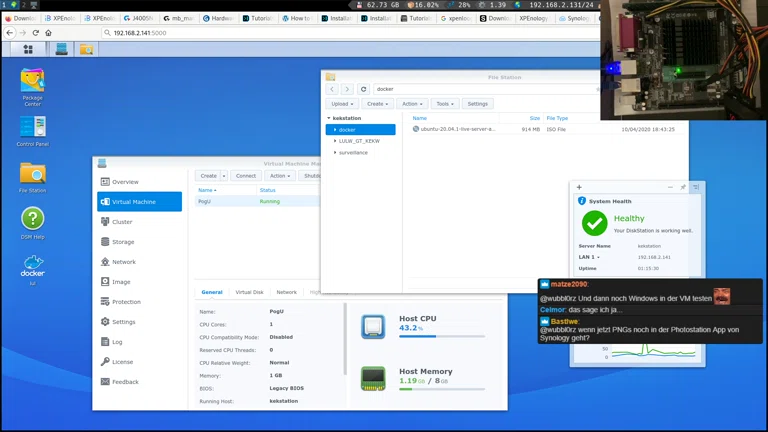Click the Host Memory usage bar
This screenshot has height=432, width=768.
click(442, 389)
